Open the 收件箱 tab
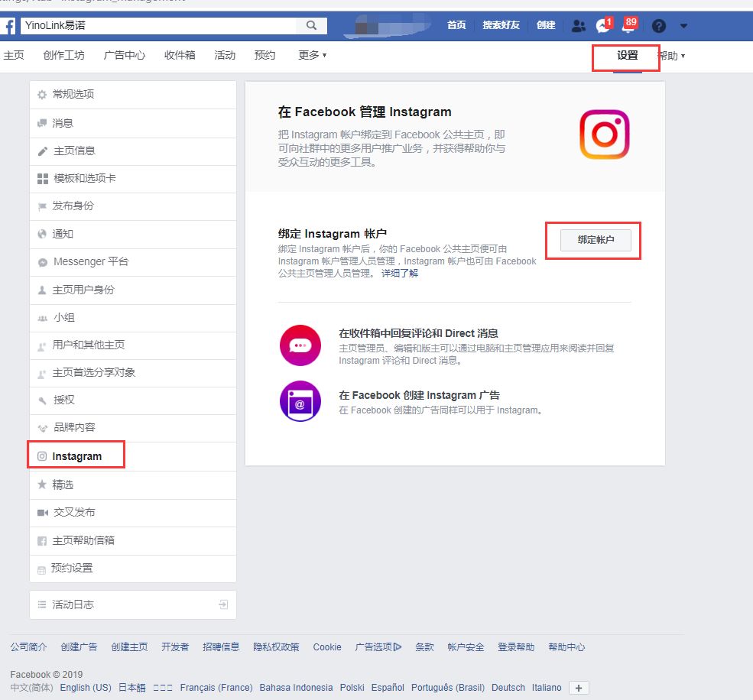The height and width of the screenshot is (700, 753). pos(180,55)
